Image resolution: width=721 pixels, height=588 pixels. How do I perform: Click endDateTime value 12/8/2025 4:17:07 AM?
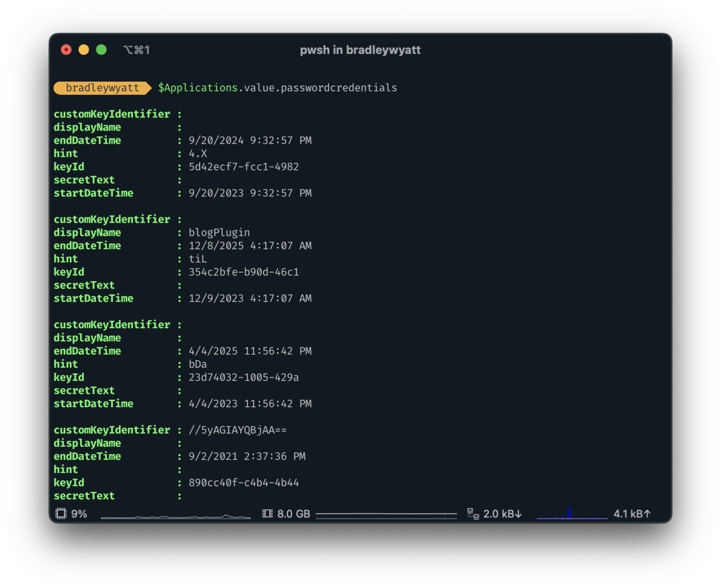(250, 246)
